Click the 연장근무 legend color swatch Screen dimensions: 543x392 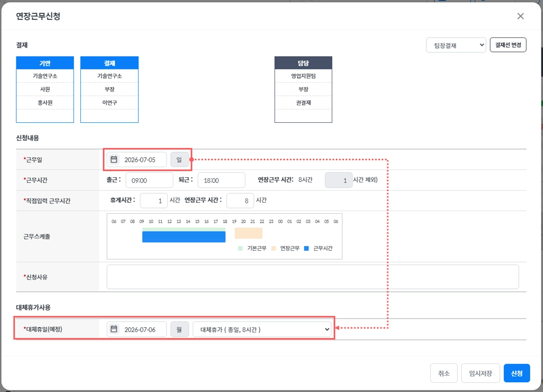click(274, 249)
